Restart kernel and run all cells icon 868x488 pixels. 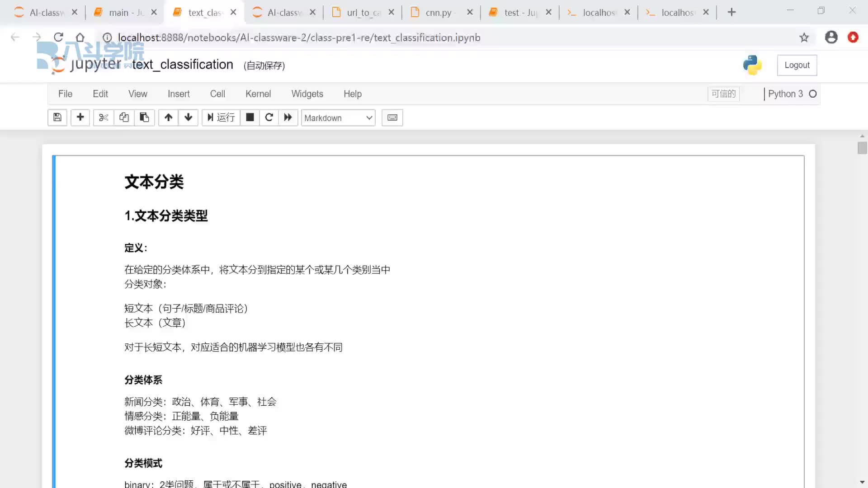pyautogui.click(x=288, y=117)
